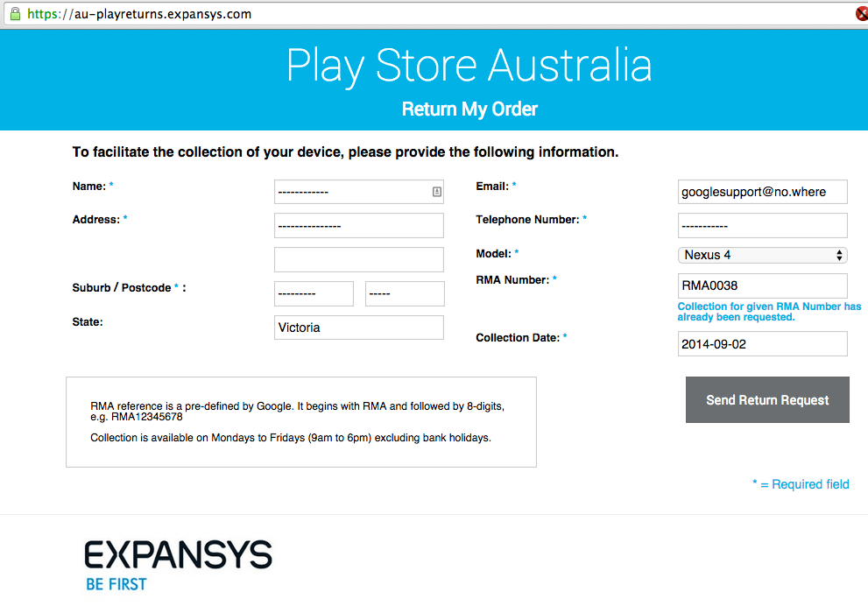Screen dimensions: 868x613
Task: Click the RMA Number field showing RMA0038
Action: tap(762, 285)
